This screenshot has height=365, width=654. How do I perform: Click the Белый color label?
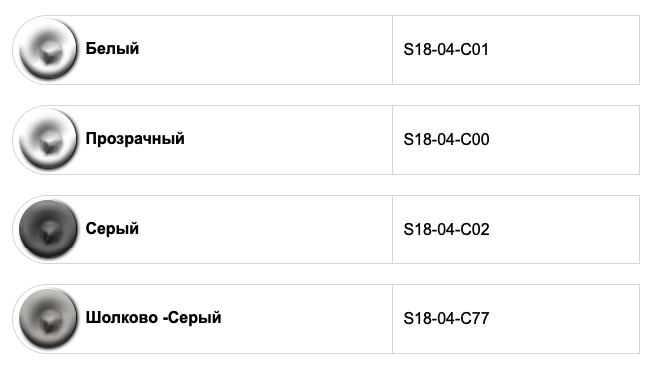tap(112, 49)
